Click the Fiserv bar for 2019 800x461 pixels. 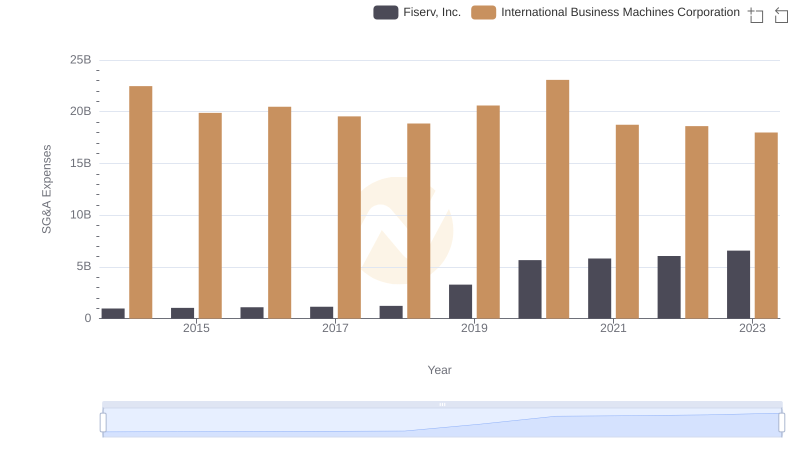pyautogui.click(x=460, y=301)
